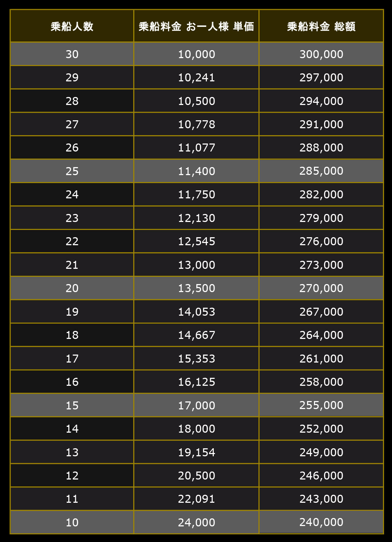This screenshot has width=392, height=542.
Task: Click the total 252,000 cell
Action: (x=321, y=429)
